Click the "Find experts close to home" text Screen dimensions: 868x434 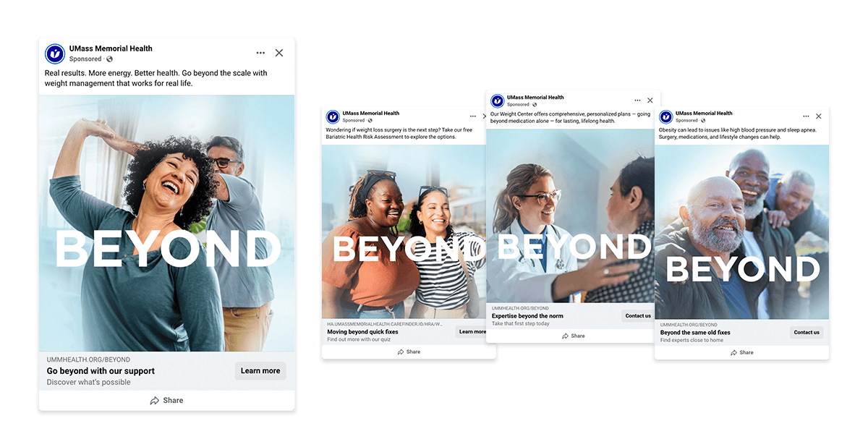pos(692,340)
